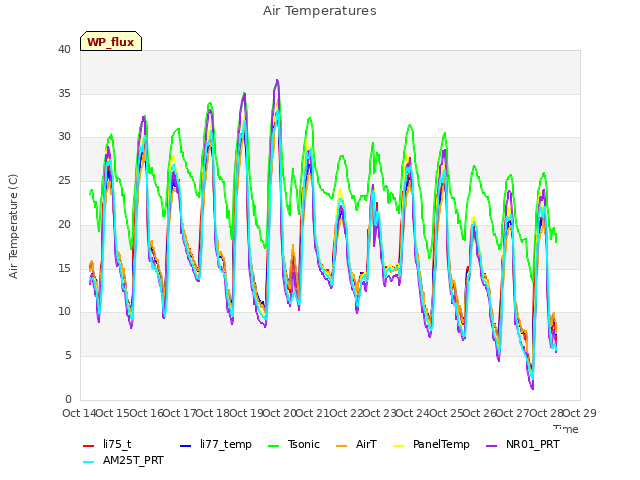Click the Oct 20 x-axis tick label
The image size is (640, 480).
point(279,413)
